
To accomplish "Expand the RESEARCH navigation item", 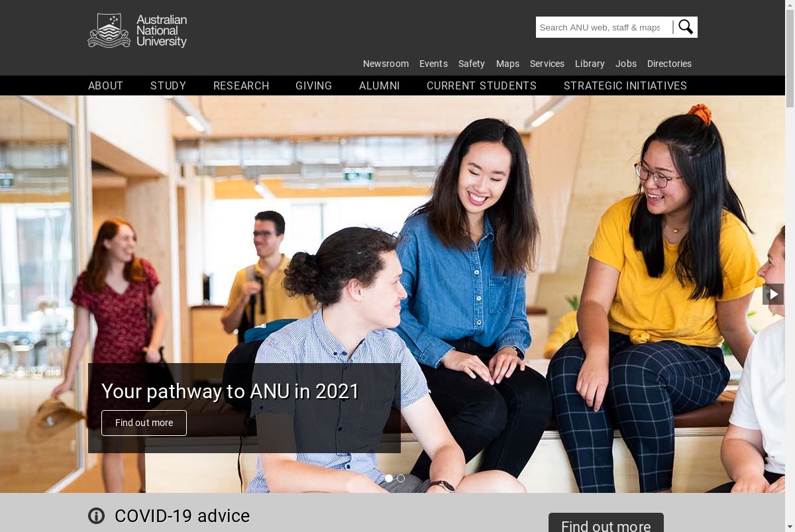I will [x=241, y=85].
